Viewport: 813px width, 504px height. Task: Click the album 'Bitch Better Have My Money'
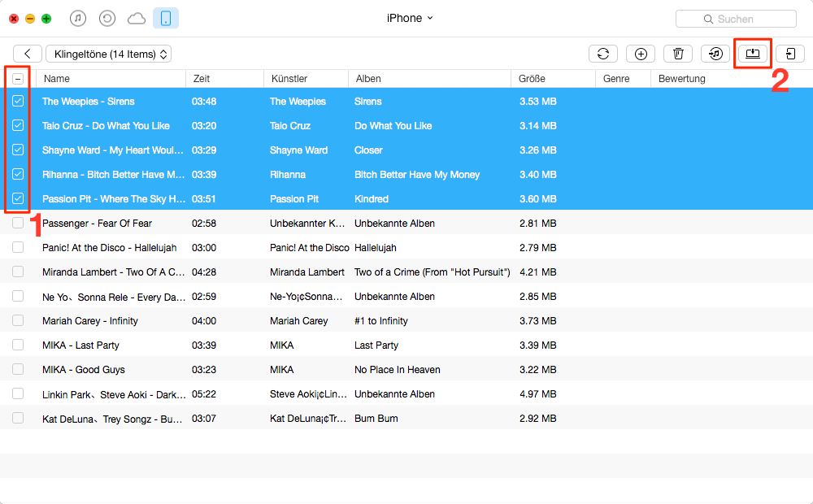click(x=417, y=175)
